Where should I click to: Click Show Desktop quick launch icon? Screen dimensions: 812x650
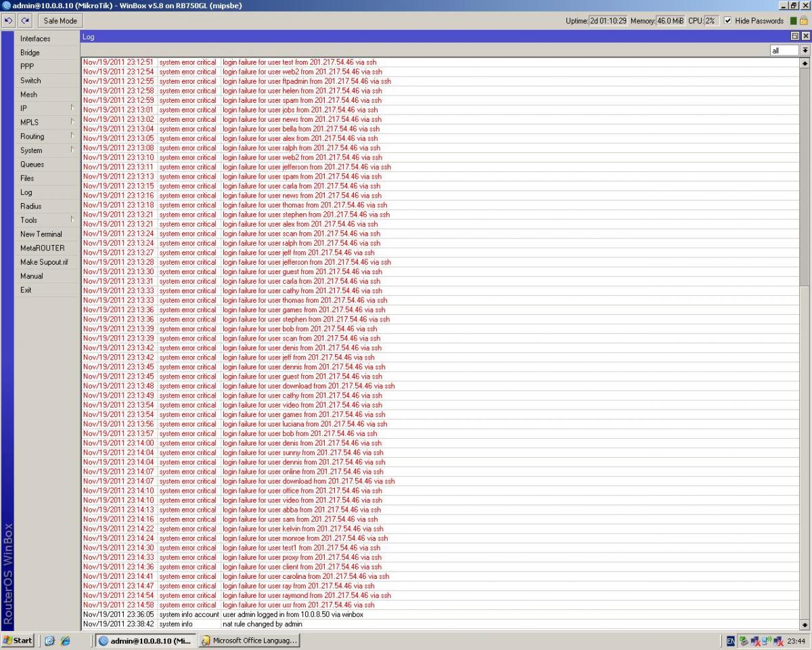(51, 641)
